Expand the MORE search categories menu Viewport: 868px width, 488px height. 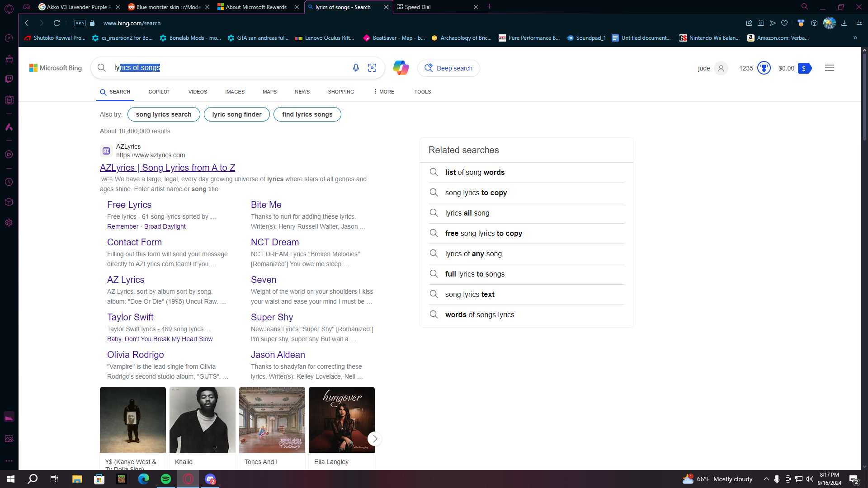pyautogui.click(x=384, y=92)
